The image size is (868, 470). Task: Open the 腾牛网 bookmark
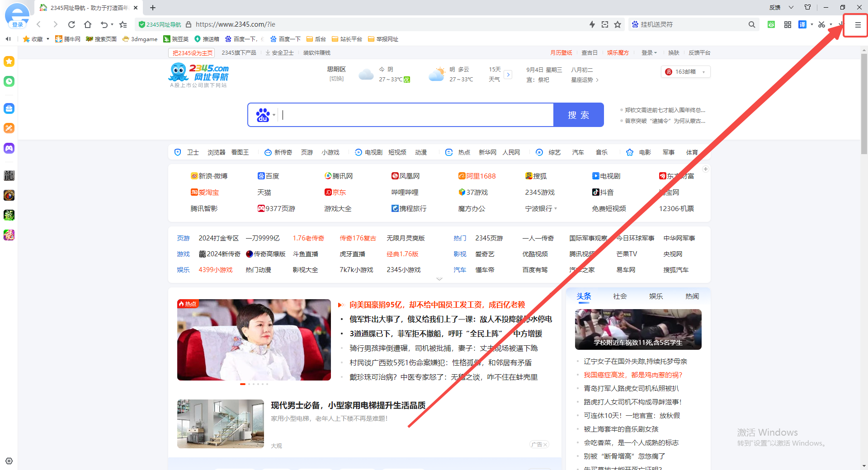68,39
